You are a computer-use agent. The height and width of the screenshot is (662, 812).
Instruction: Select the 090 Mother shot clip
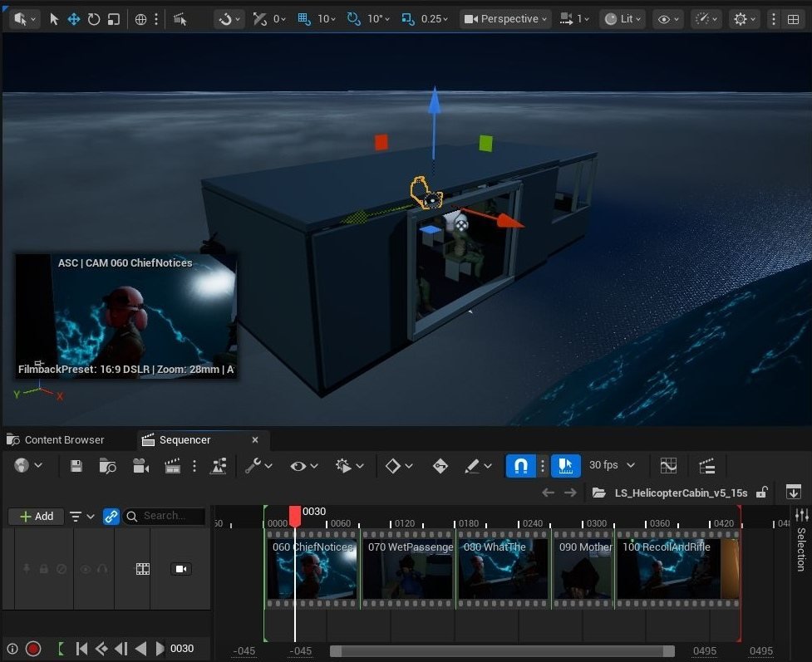coord(583,568)
